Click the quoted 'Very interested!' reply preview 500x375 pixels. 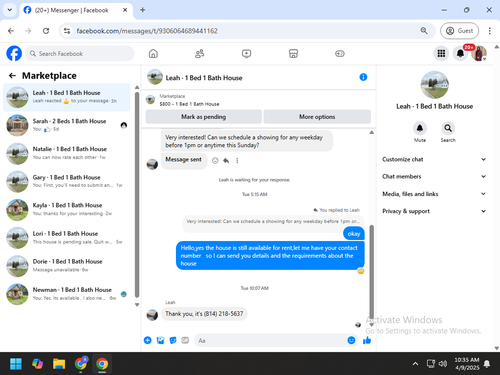[273, 221]
